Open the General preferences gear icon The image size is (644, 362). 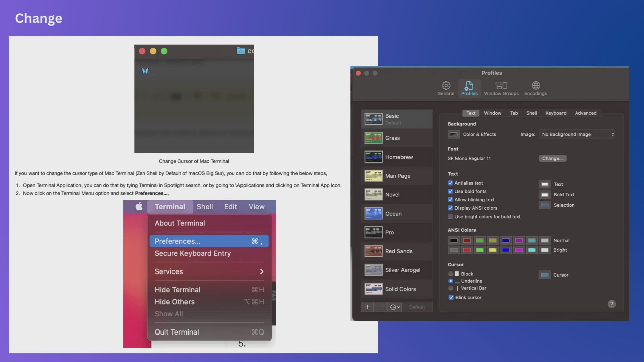446,86
